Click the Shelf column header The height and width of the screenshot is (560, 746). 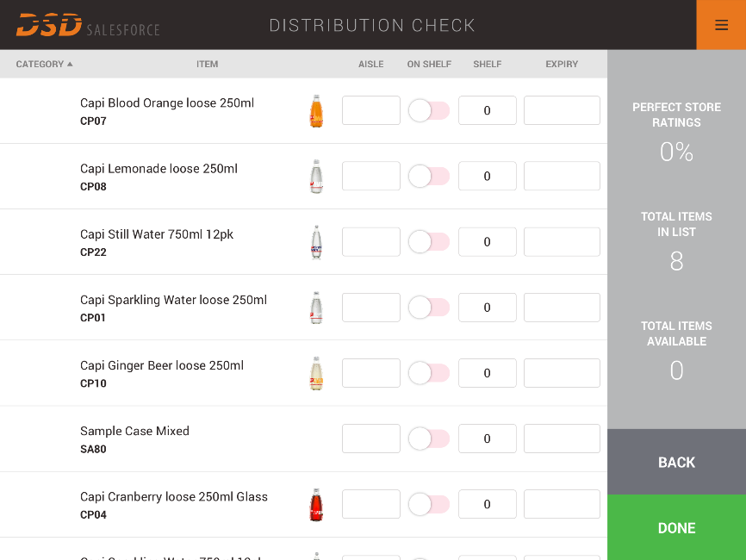[488, 65]
